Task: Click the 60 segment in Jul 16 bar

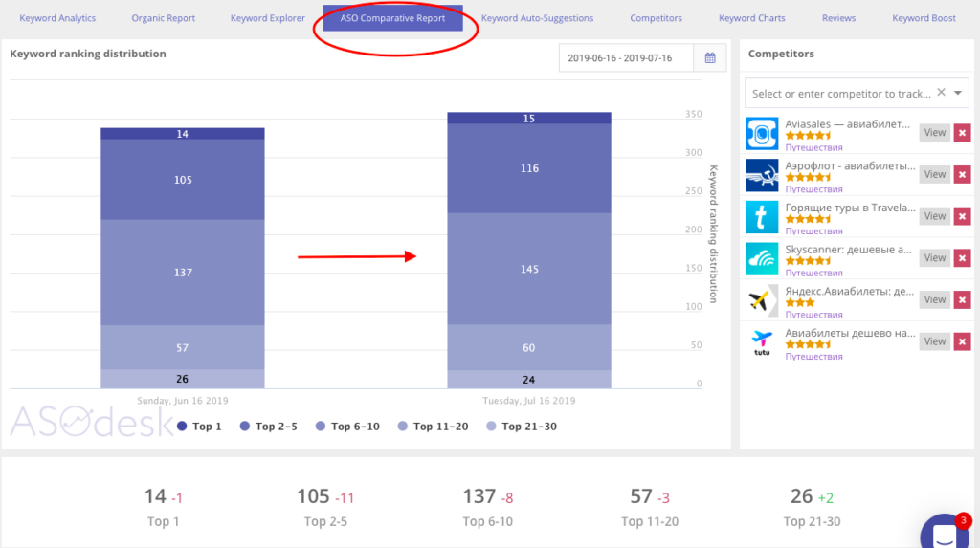Action: 528,347
